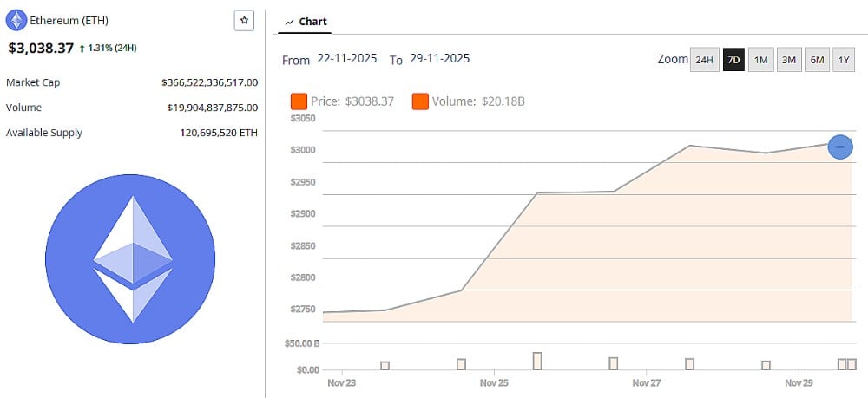Toggle the Volume series legend swatch
Screen dimensions: 868x398
pos(420,101)
